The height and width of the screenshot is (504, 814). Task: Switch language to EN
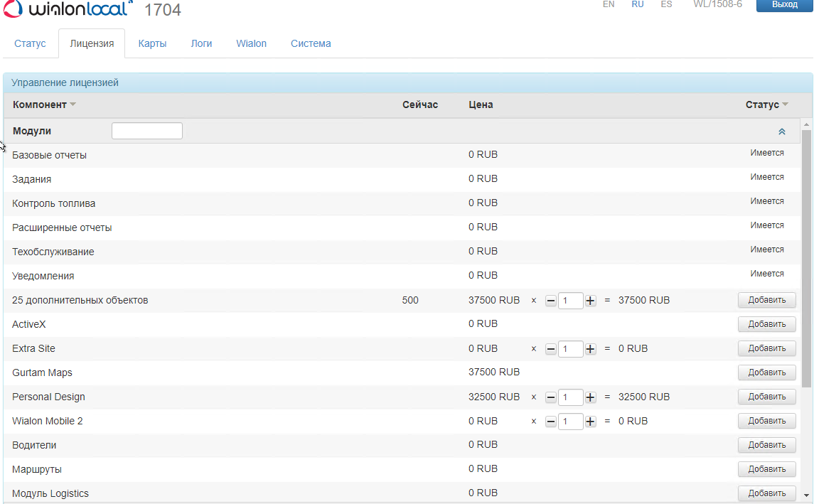609,4
